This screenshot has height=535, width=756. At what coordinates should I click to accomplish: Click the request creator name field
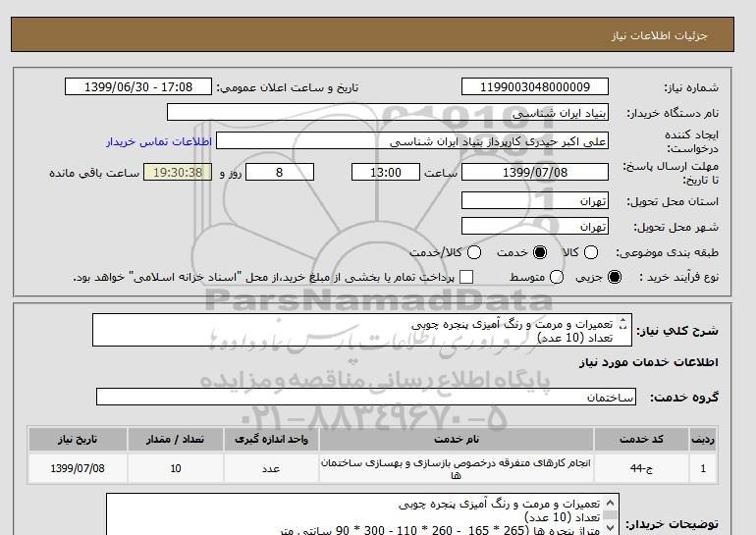pos(412,141)
